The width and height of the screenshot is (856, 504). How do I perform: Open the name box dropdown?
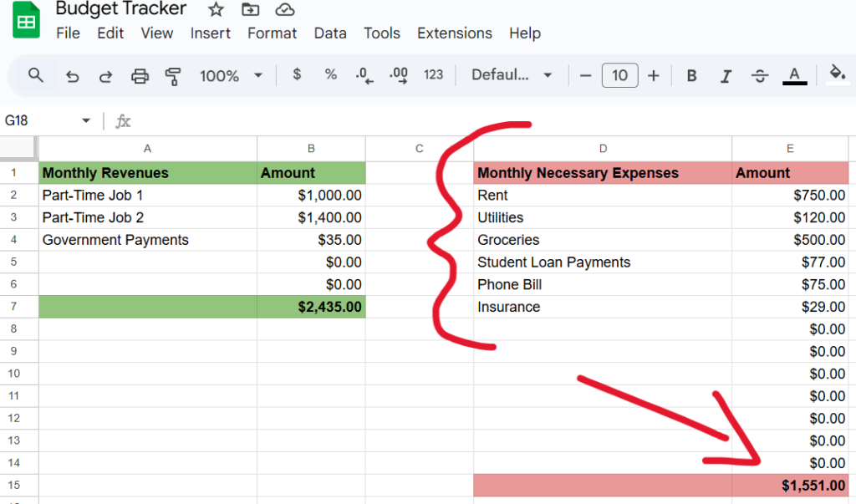click(85, 120)
